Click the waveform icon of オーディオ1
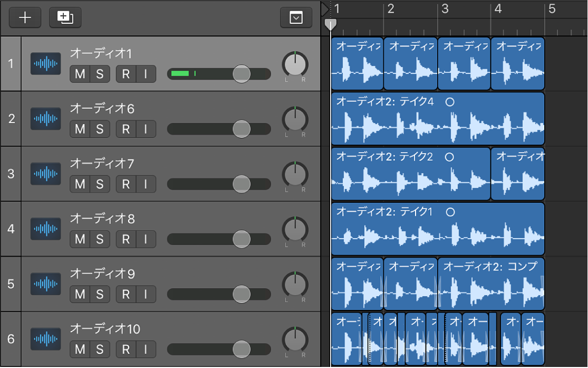Image resolution: width=588 pixels, height=368 pixels. (x=45, y=64)
